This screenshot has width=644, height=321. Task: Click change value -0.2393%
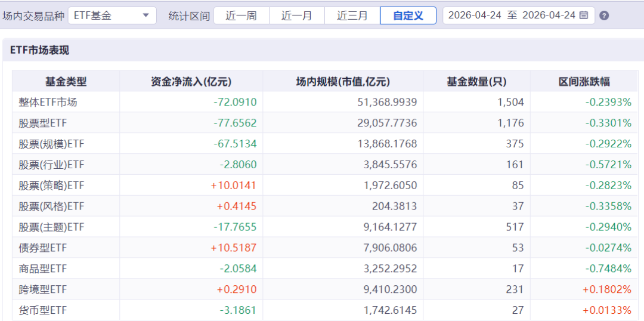(608, 103)
